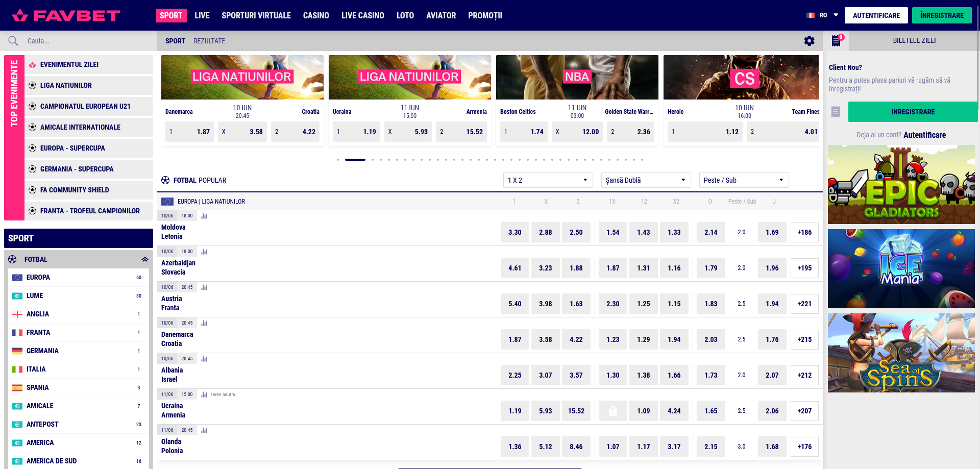Open the CS featured event banner

pos(741,77)
